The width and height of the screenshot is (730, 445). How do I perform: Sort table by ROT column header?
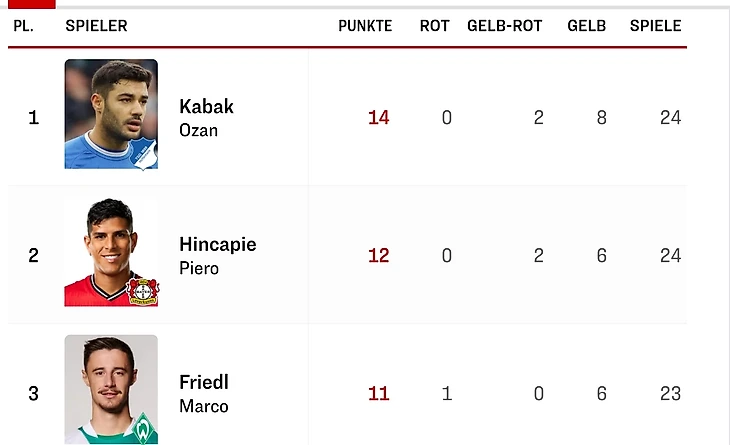pos(434,26)
